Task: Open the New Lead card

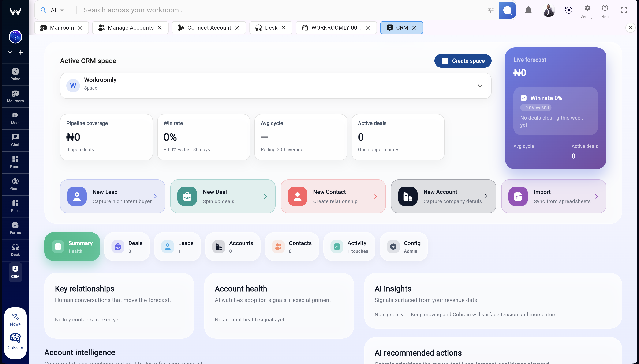Action: coord(112,196)
